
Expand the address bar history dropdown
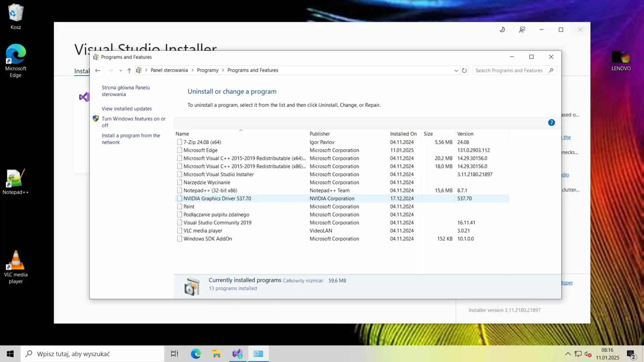pyautogui.click(x=456, y=70)
